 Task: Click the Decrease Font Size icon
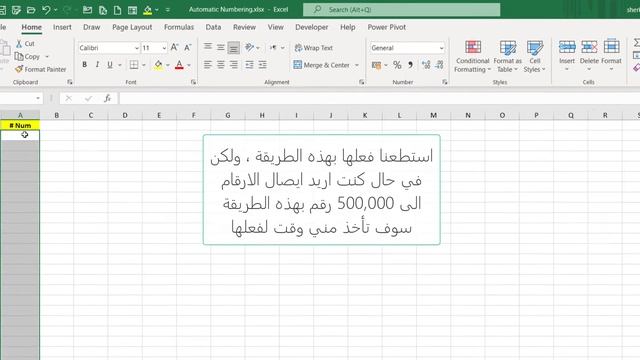[187, 48]
